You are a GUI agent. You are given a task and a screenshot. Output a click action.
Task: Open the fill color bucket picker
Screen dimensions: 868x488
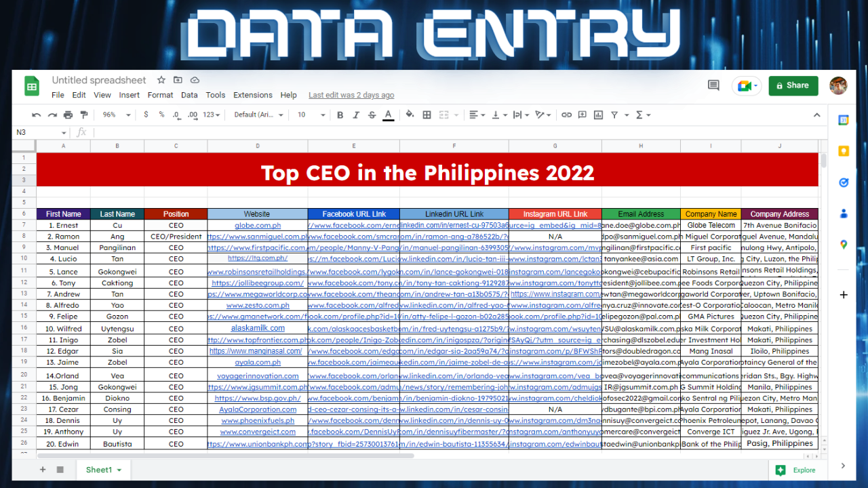410,115
